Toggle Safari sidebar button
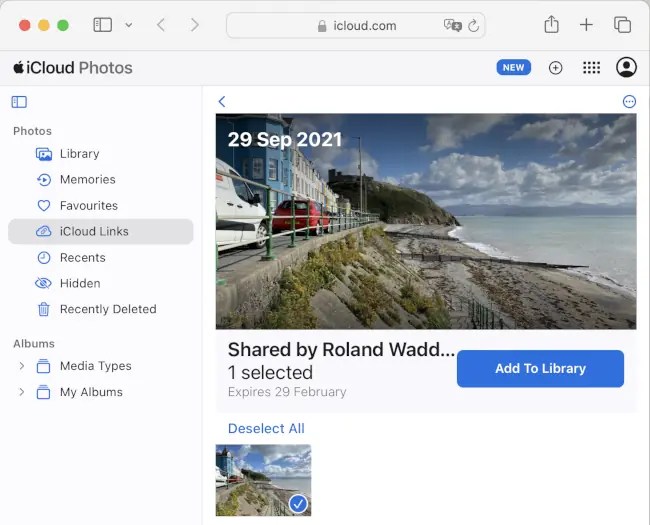 [x=102, y=25]
